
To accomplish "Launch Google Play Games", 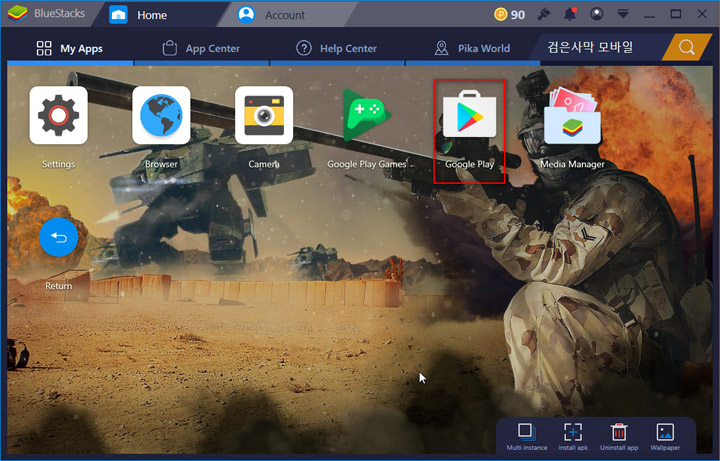I will pos(367,115).
